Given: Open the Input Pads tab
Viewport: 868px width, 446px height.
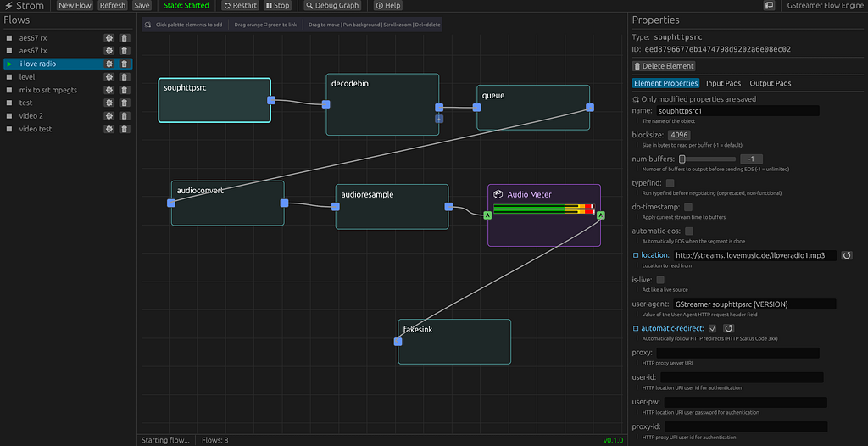Looking at the screenshot, I should [724, 83].
